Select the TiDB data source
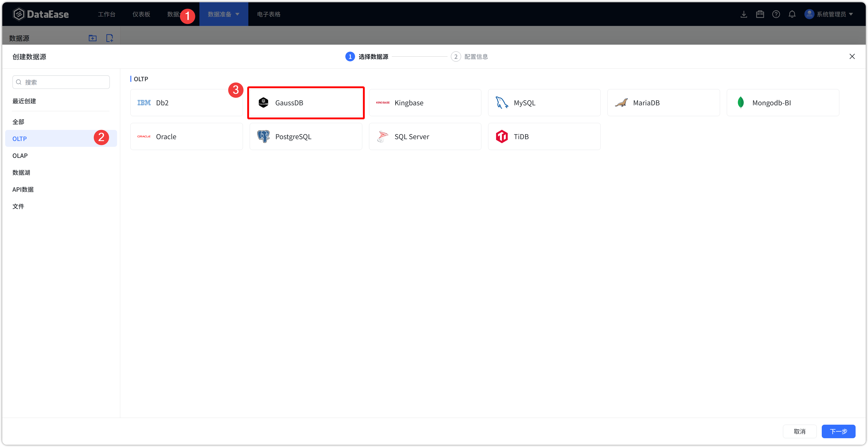This screenshot has height=447, width=868. (x=544, y=136)
